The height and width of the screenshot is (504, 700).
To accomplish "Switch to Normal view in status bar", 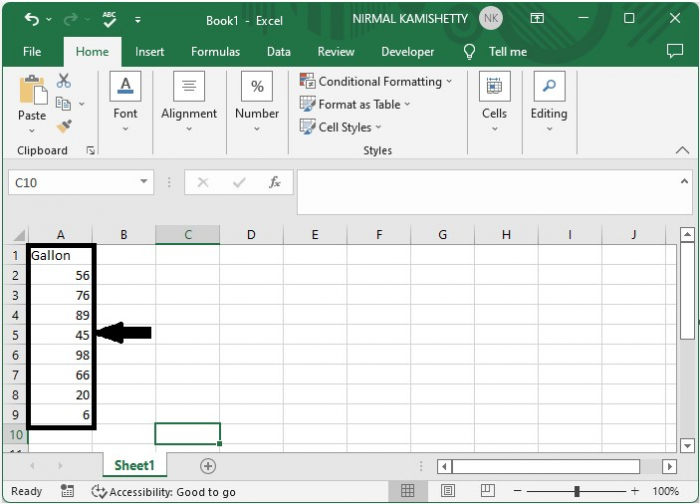I will [x=408, y=491].
